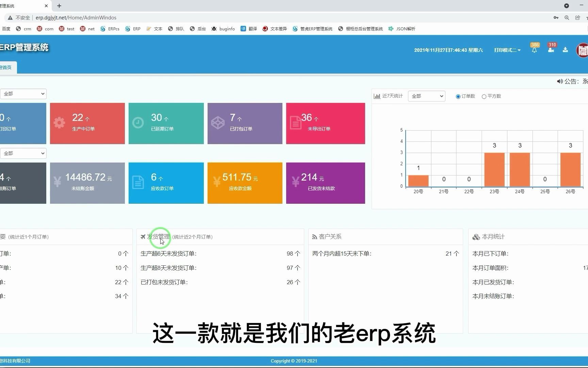Click the box icon on 已打包订单 card
588x368 pixels.
tap(218, 123)
